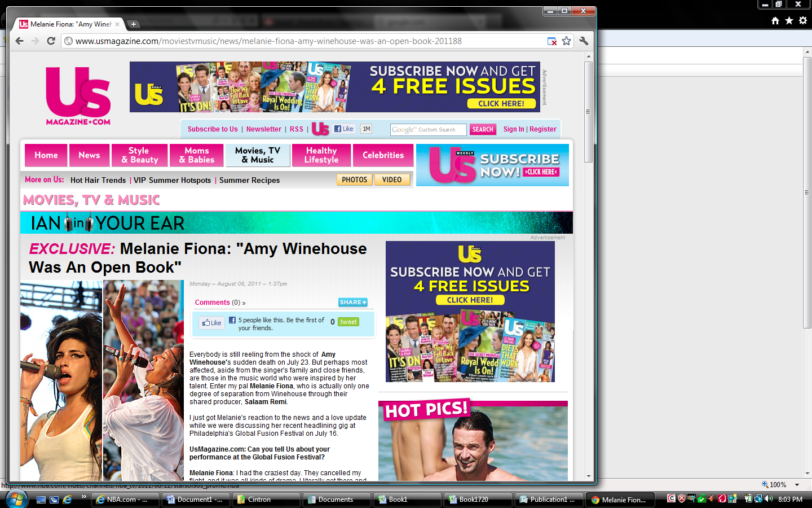
Task: Click the Facebook Like button in header
Action: (x=344, y=129)
